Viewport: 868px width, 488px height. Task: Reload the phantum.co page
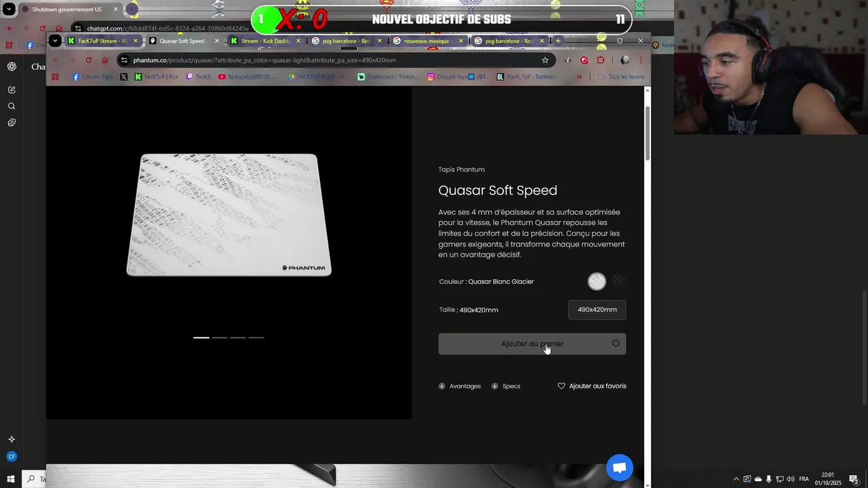[x=88, y=60]
